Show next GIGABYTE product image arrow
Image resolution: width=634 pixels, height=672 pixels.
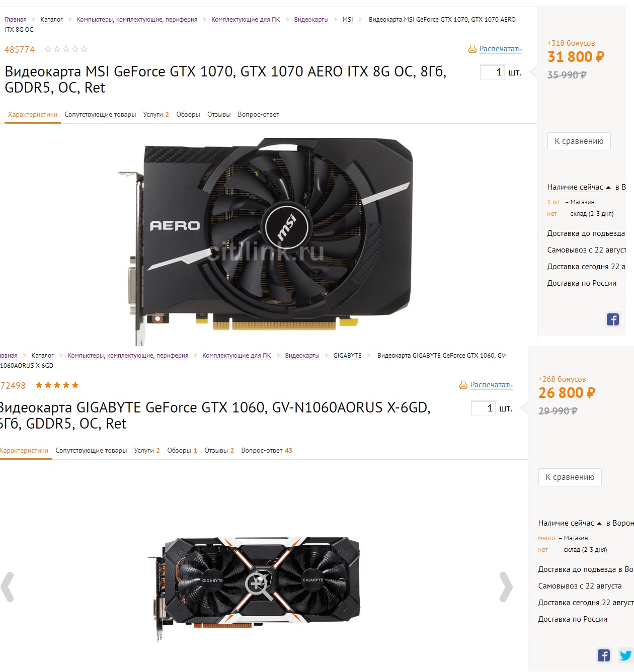click(506, 587)
